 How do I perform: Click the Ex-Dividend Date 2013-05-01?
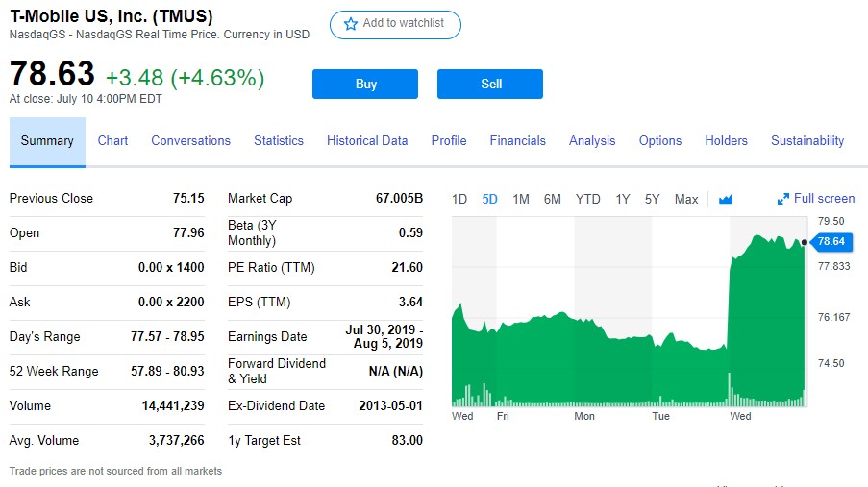point(391,405)
